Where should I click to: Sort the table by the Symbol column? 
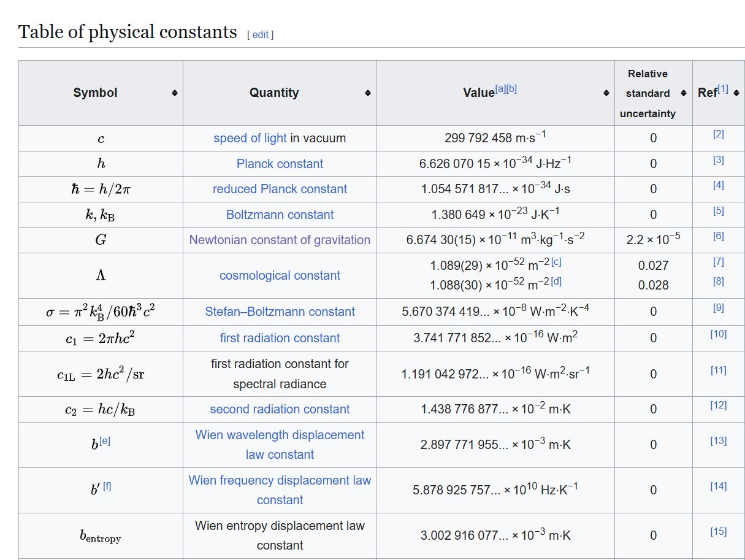pyautogui.click(x=174, y=93)
